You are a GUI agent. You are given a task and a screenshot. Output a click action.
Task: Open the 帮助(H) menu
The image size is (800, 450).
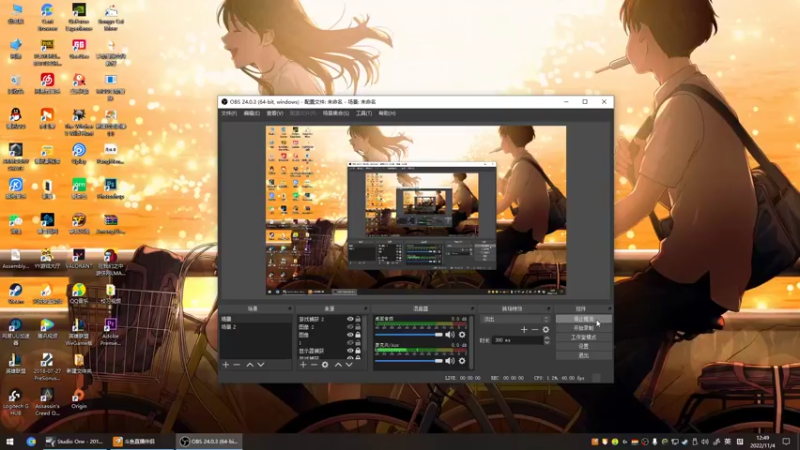[x=387, y=113]
